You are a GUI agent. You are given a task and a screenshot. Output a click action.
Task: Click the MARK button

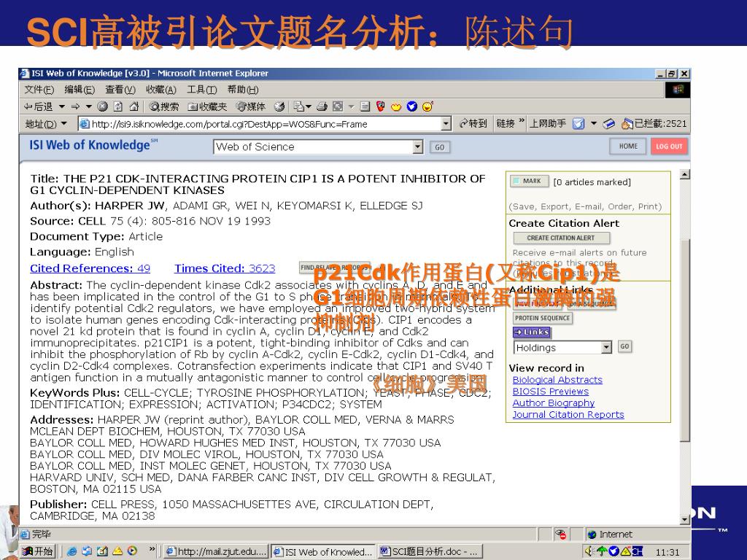pos(529,181)
